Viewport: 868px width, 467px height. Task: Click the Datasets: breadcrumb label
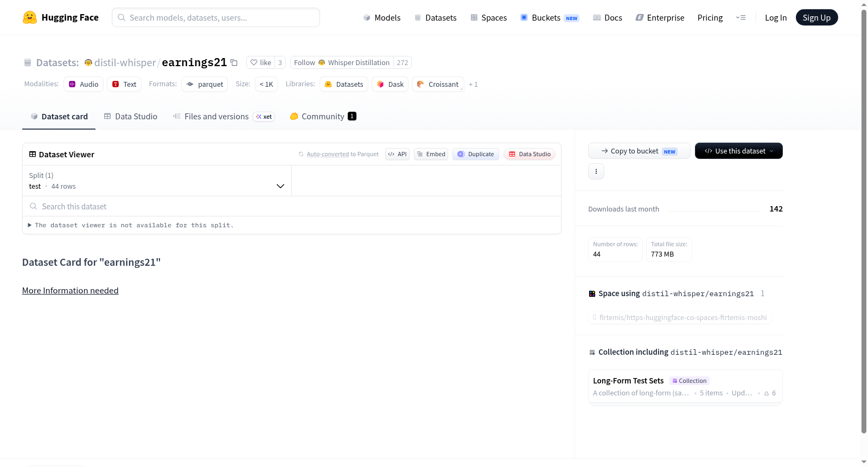[x=58, y=62]
